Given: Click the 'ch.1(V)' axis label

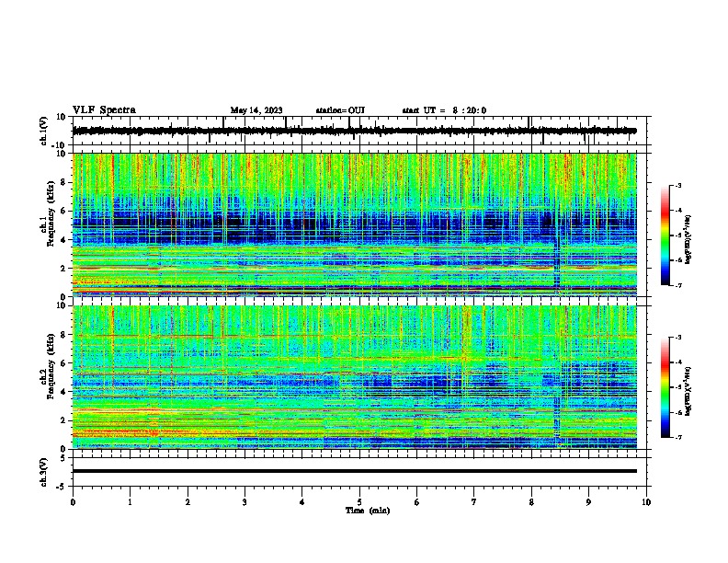Looking at the screenshot, I should tap(44, 131).
